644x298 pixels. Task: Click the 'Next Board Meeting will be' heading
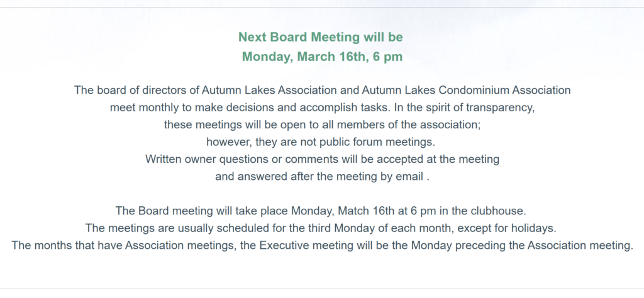point(320,37)
